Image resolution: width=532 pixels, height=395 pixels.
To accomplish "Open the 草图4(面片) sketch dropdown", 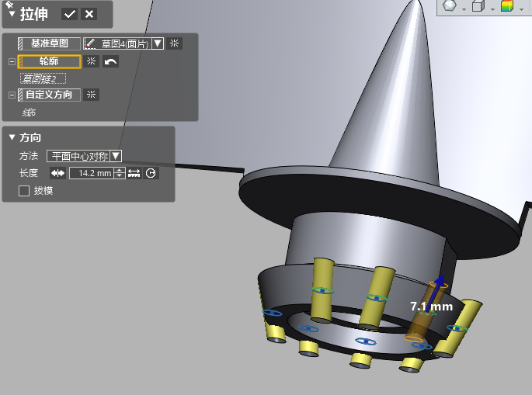I will [158, 43].
